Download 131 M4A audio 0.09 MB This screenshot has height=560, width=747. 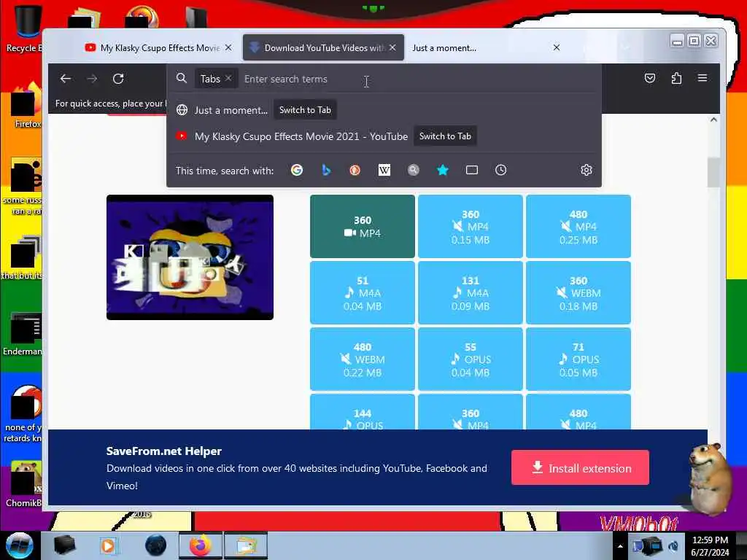pyautogui.click(x=471, y=293)
